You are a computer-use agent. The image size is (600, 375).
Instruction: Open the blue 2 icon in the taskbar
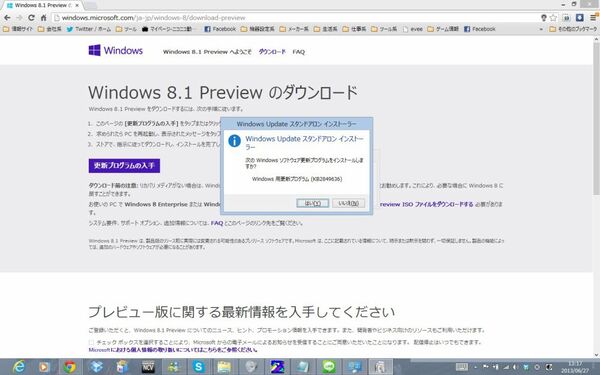277,367
